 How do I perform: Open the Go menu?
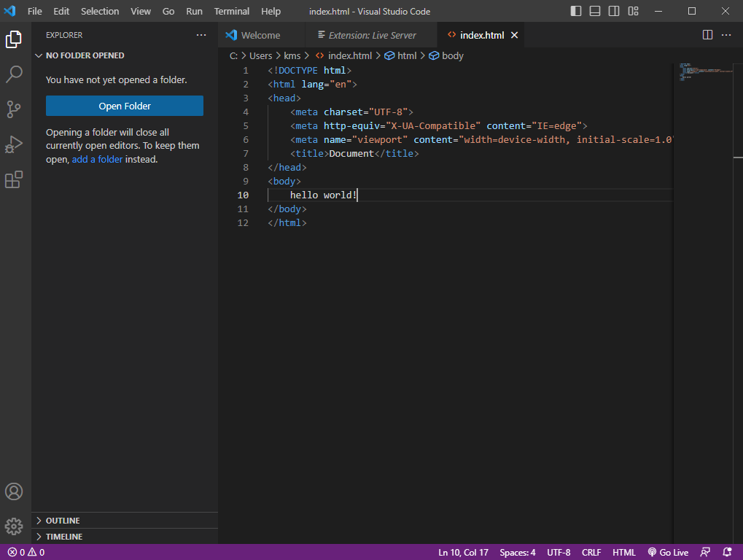[x=168, y=11]
